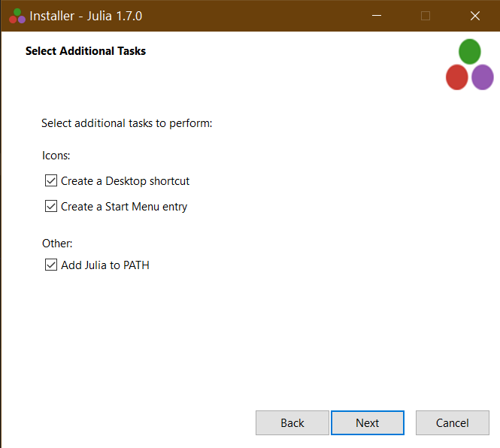Click the "Select Additional Tasks" heading
This screenshot has width=500, height=448.
click(86, 51)
